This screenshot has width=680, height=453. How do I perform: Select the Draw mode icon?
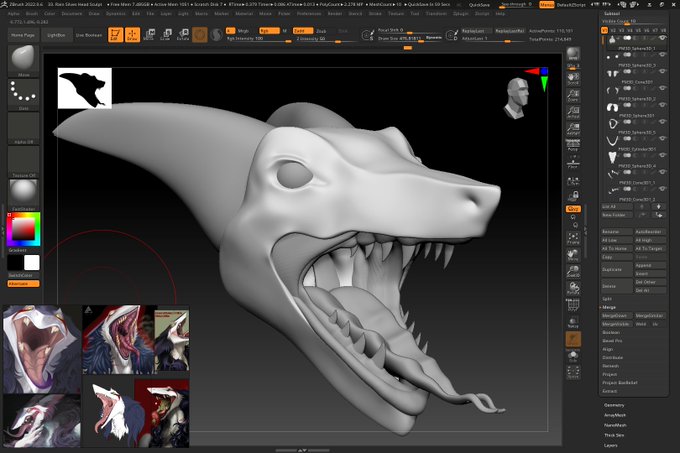click(132, 35)
